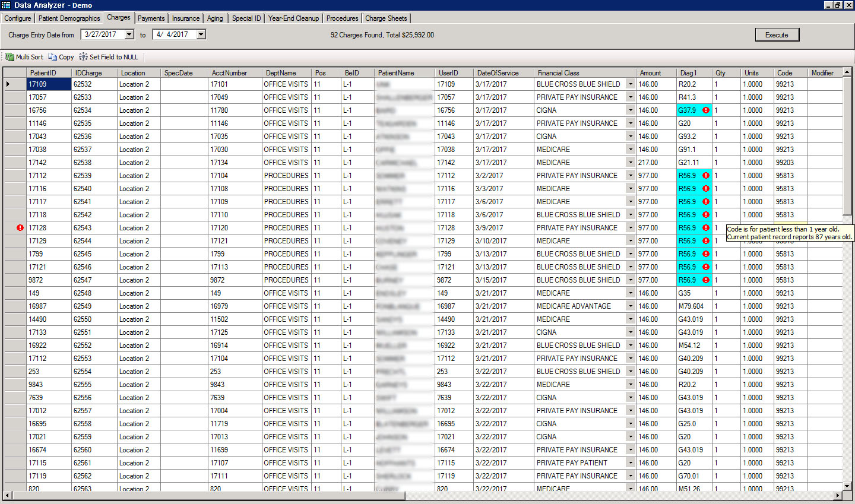Expand Financial Class dropdown for charge 62549
The image size is (855, 504).
(x=631, y=306)
